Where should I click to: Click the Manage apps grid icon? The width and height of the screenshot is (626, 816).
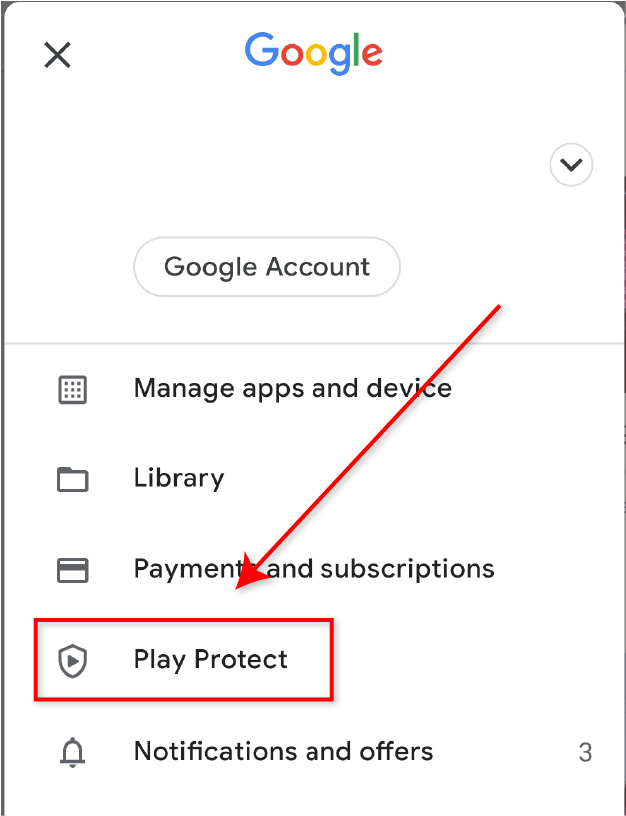pyautogui.click(x=72, y=389)
